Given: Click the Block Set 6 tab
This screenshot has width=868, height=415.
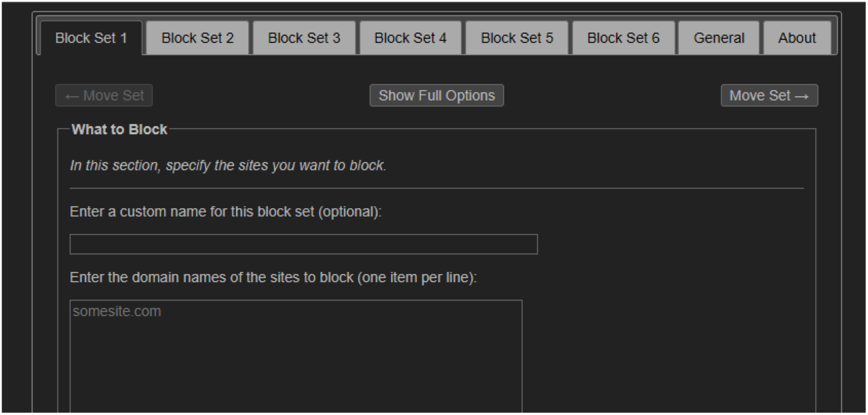Looking at the screenshot, I should 623,38.
